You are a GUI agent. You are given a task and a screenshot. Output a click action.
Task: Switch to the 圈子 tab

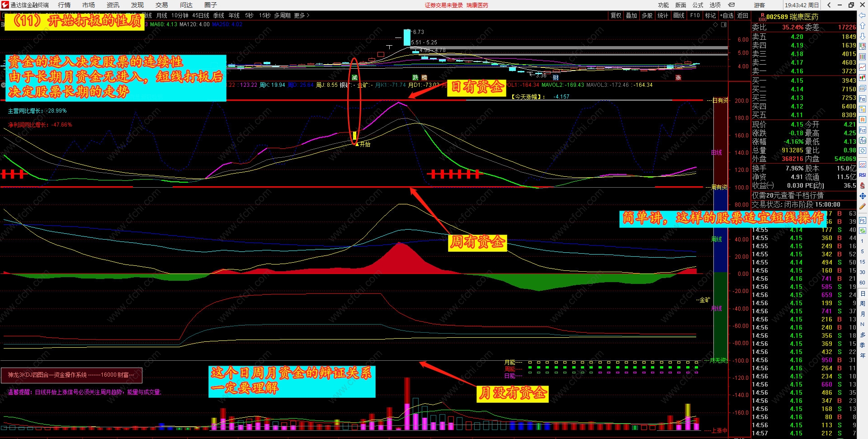click(211, 5)
